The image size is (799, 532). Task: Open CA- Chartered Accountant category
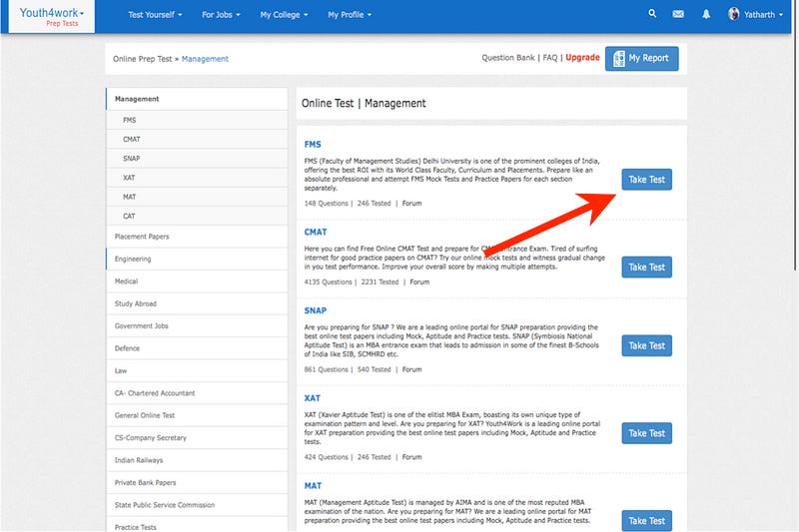click(197, 393)
